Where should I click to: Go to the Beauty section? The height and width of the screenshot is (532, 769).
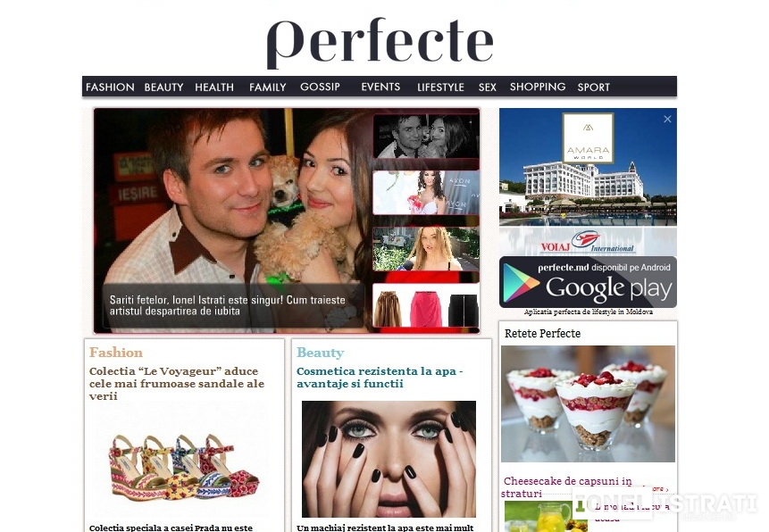click(163, 87)
